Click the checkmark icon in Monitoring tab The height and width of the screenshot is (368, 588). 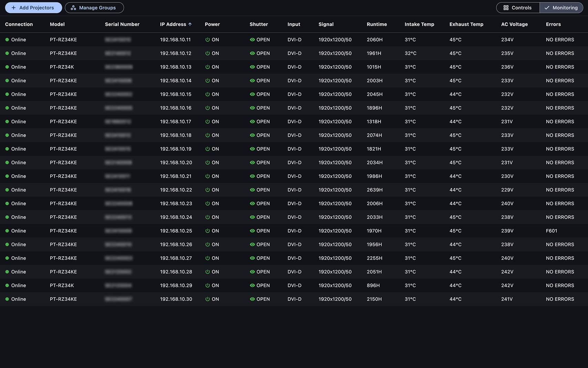(x=547, y=8)
